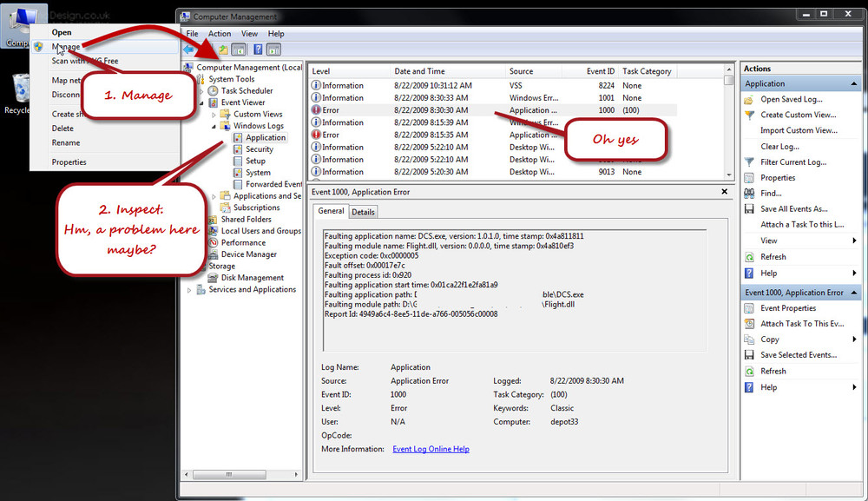Choose Rename in the context menu
Screen dimensions: 868x501
tap(66, 142)
